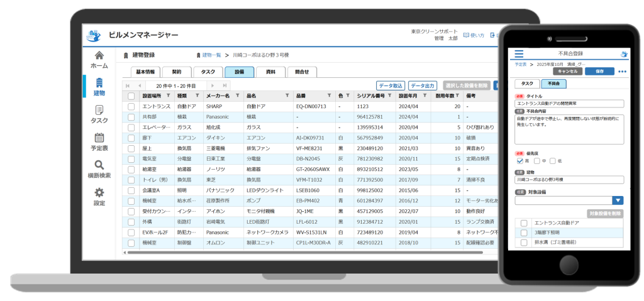644x301 pixels.
Task: Click the データ取込 button
Action: (390, 85)
